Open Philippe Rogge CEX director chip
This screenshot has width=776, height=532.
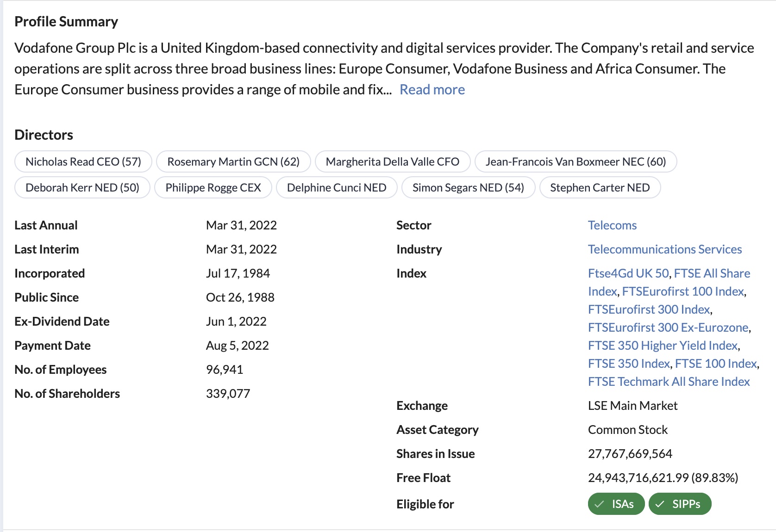tap(213, 187)
